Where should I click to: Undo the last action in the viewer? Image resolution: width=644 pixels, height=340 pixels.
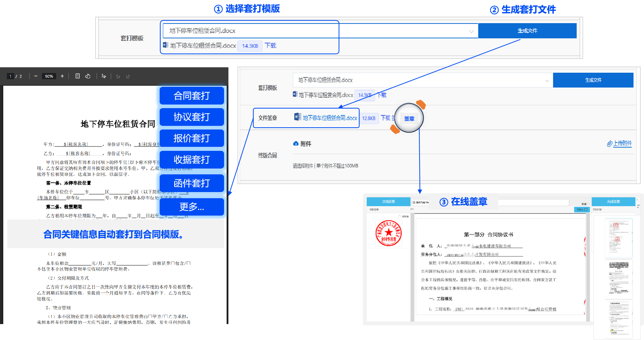[x=118, y=76]
